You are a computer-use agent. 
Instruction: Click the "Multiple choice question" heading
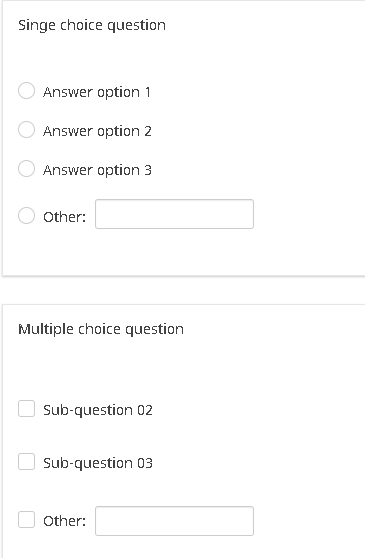coord(101,330)
